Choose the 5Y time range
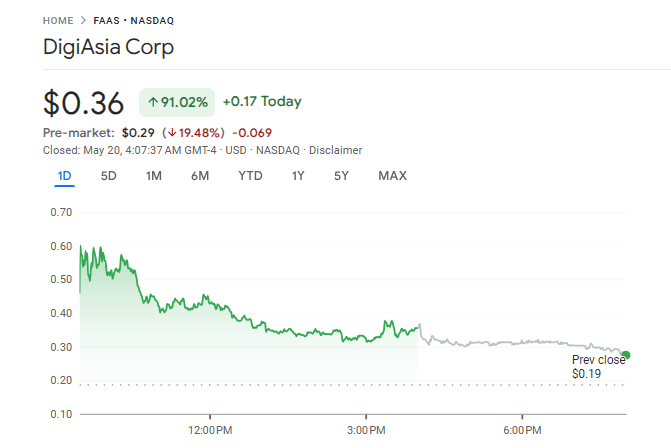The image size is (671, 448). [341, 176]
